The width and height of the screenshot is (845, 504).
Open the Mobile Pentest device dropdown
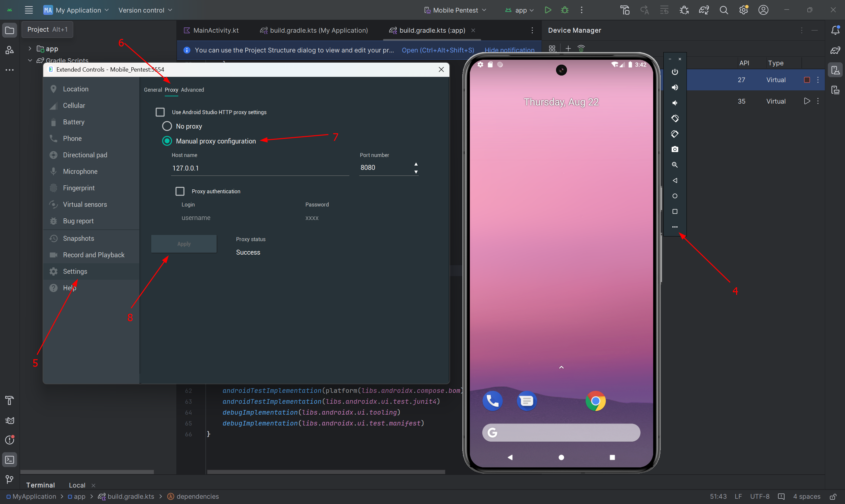455,10
